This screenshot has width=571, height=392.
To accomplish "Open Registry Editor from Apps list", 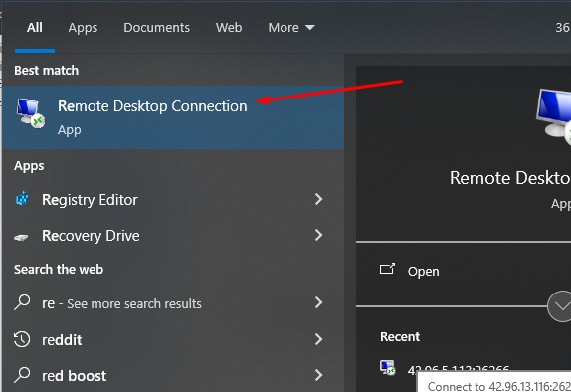I will [90, 200].
